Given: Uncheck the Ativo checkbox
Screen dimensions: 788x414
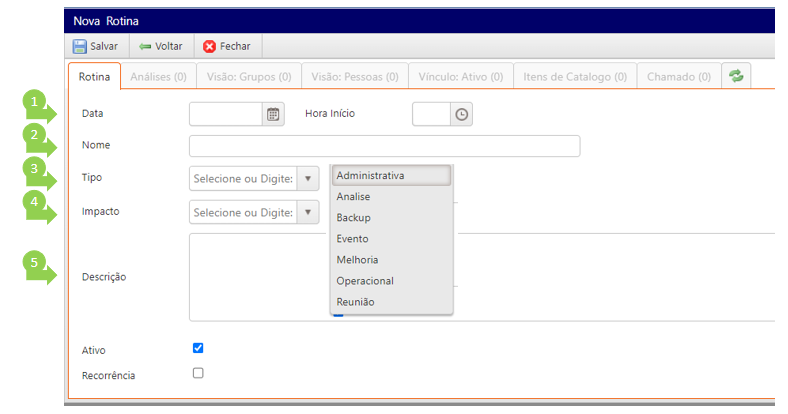Looking at the screenshot, I should 198,348.
